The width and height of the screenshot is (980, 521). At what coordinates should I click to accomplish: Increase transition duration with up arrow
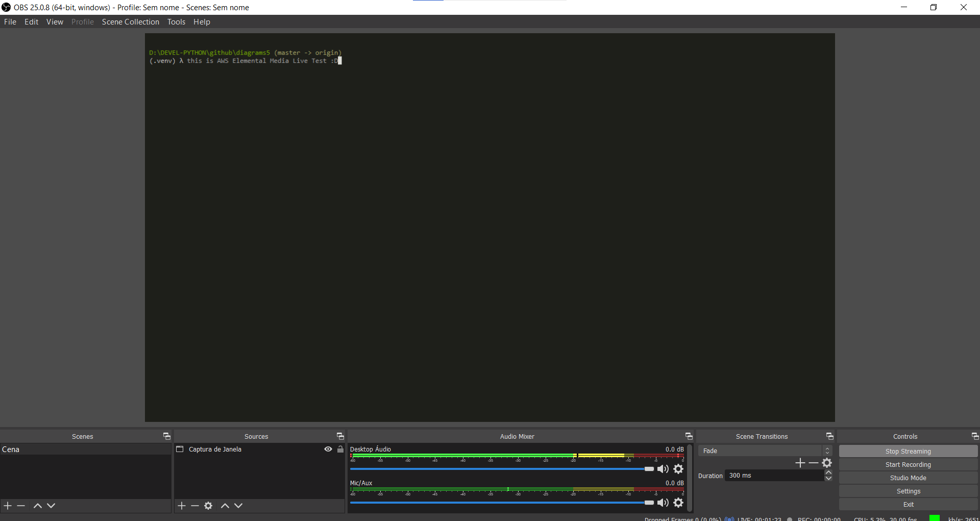[x=828, y=472]
